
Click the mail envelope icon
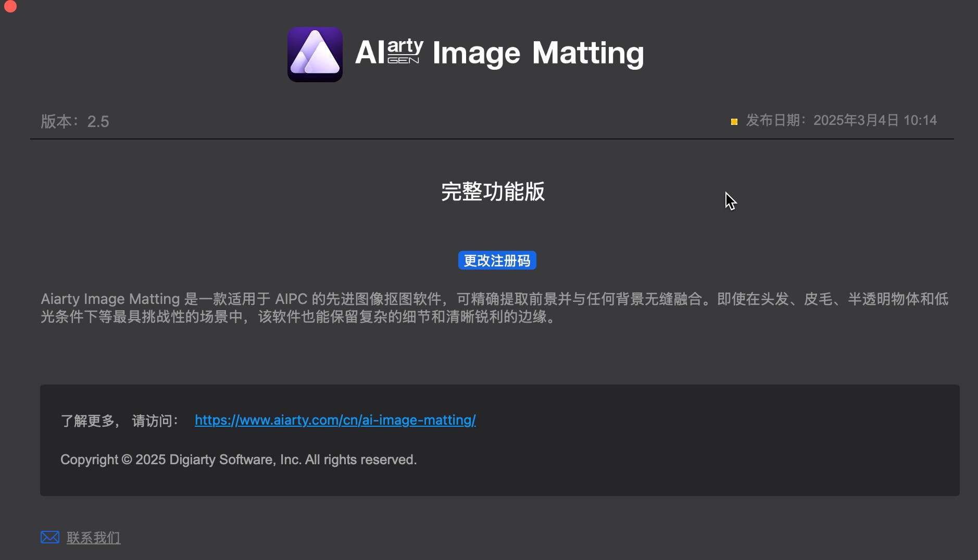[x=50, y=537]
